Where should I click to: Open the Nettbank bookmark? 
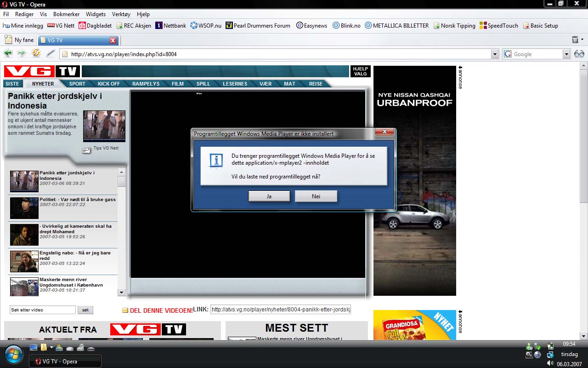[171, 26]
